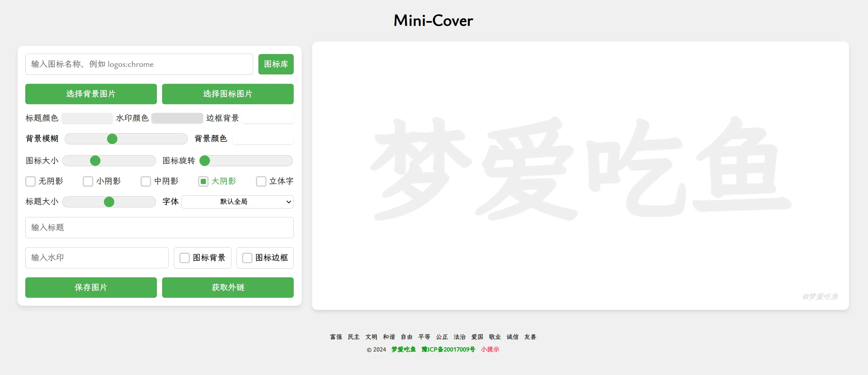
Task: Click the 选择背景图片 button
Action: (x=91, y=94)
